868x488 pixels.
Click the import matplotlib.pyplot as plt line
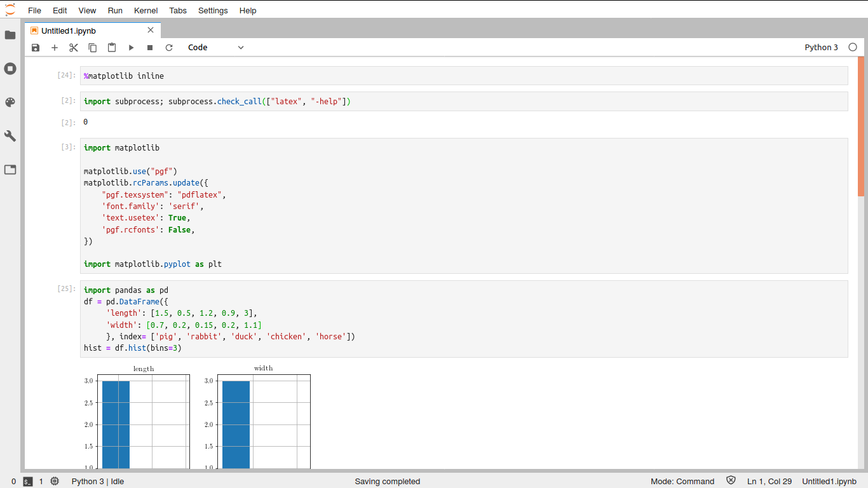click(x=153, y=264)
